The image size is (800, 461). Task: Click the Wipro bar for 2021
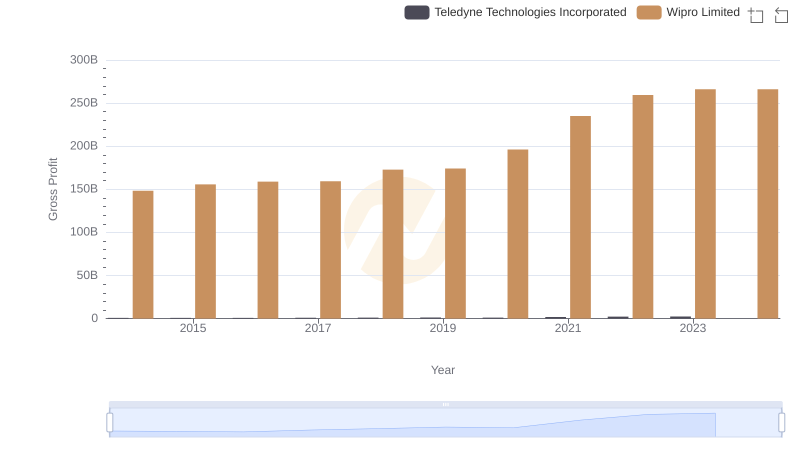pyautogui.click(x=581, y=217)
